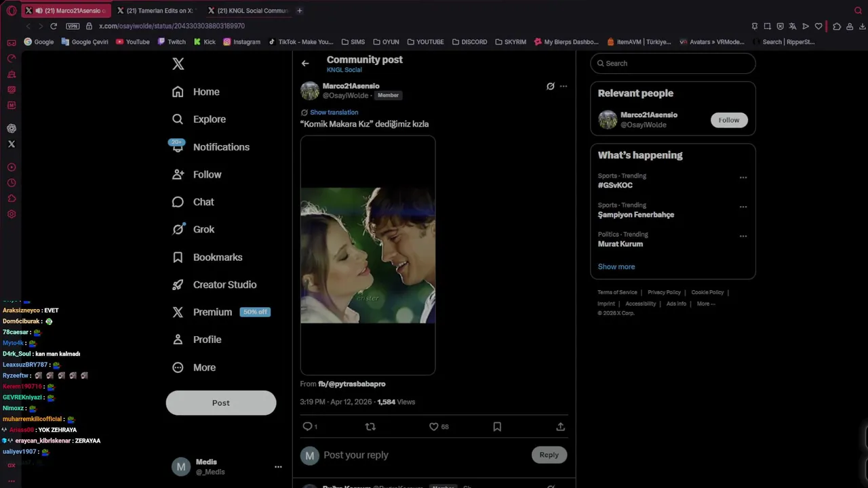The image size is (868, 488).
Task: Open the post's three-dot more menu
Action: (564, 86)
